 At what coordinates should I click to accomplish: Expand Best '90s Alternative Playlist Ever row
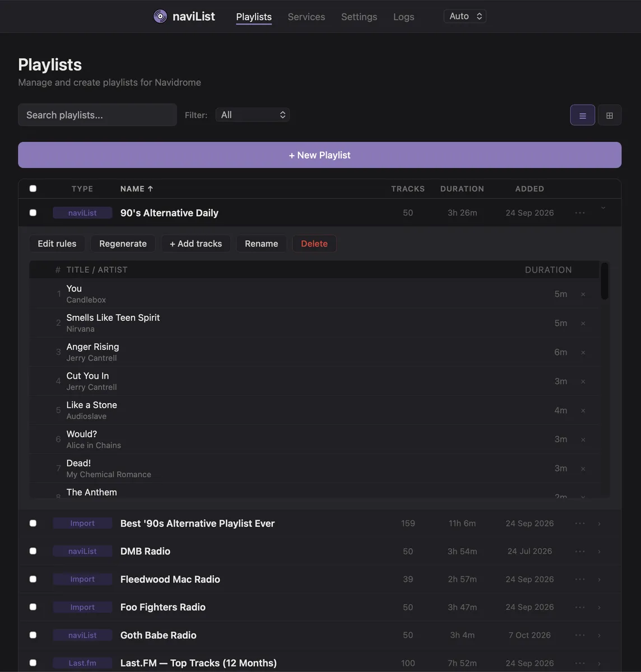pos(599,524)
